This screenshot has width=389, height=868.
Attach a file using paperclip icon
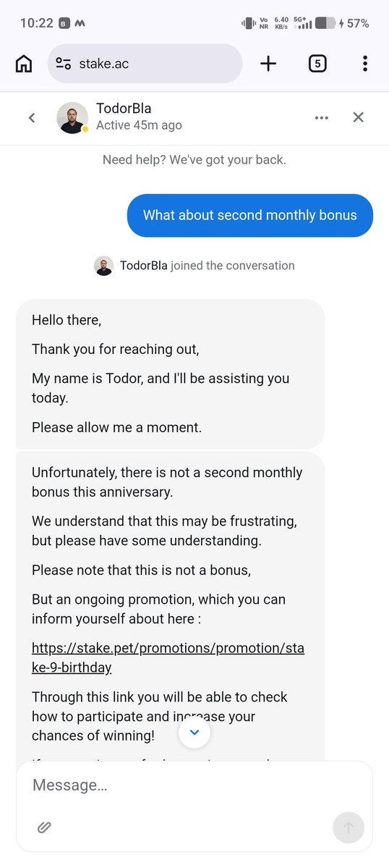44,827
